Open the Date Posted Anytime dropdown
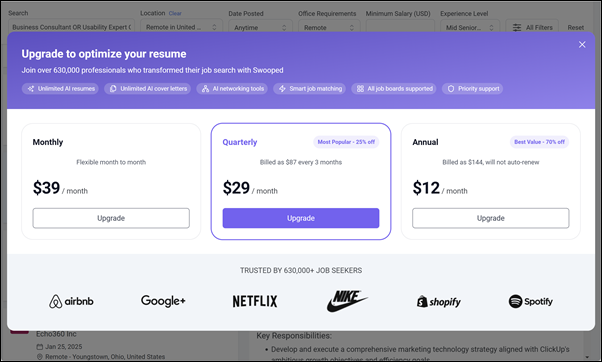Image resolution: width=602 pixels, height=362 pixels. (x=260, y=28)
